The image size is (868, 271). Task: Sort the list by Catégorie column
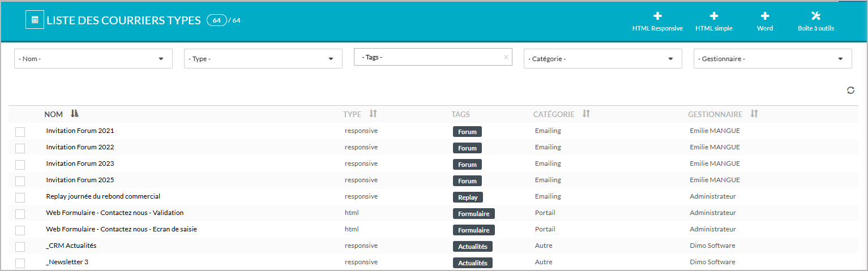[x=586, y=114]
